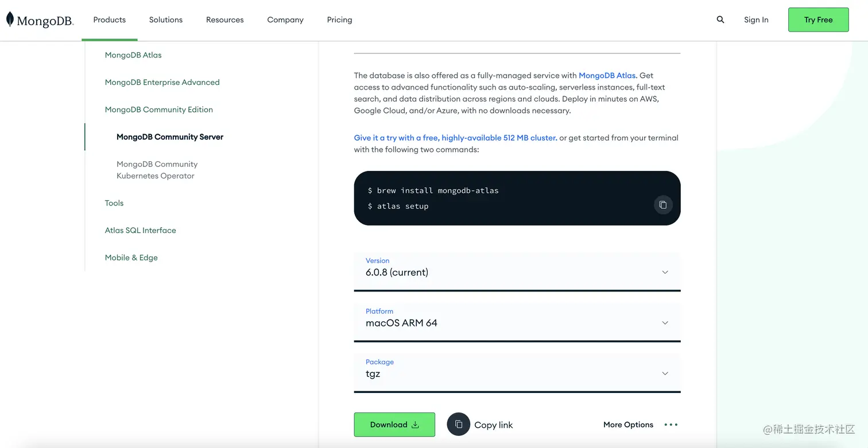Open the search magnifier icon
The image size is (868, 448).
(x=720, y=20)
